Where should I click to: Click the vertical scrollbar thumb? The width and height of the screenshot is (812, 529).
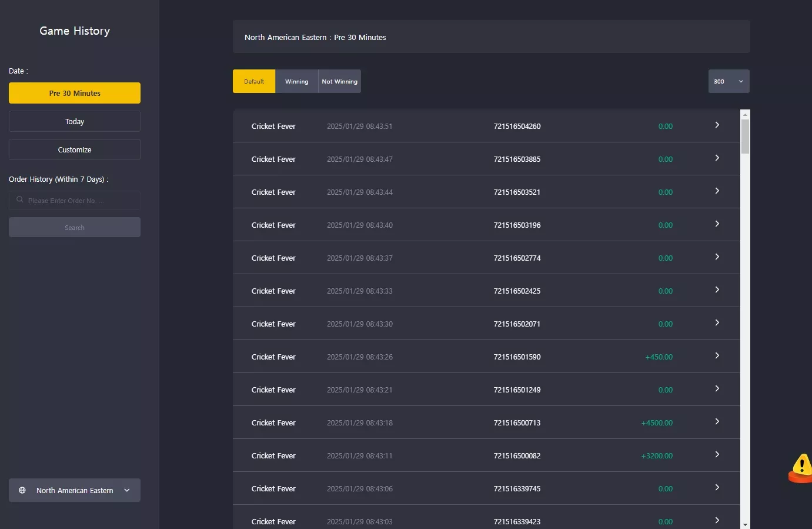[745, 137]
